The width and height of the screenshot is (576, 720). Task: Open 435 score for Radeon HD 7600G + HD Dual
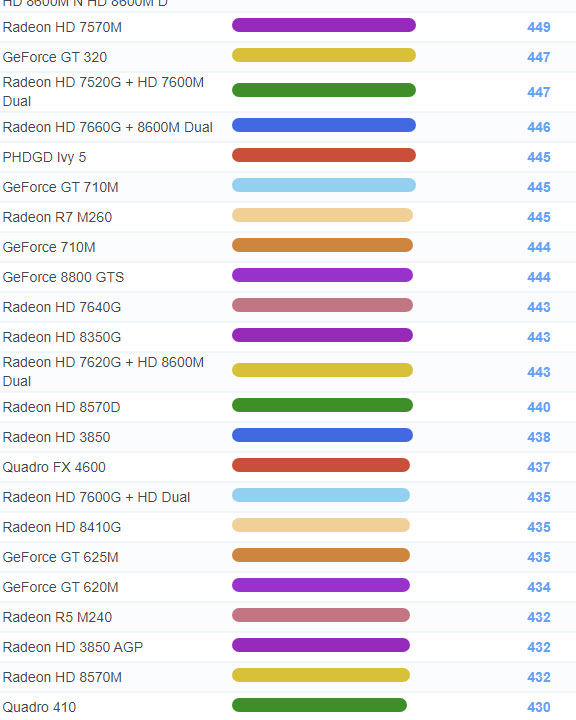539,497
